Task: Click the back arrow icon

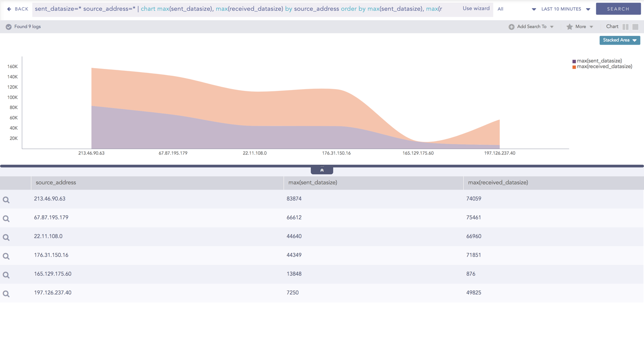Action: (9, 9)
